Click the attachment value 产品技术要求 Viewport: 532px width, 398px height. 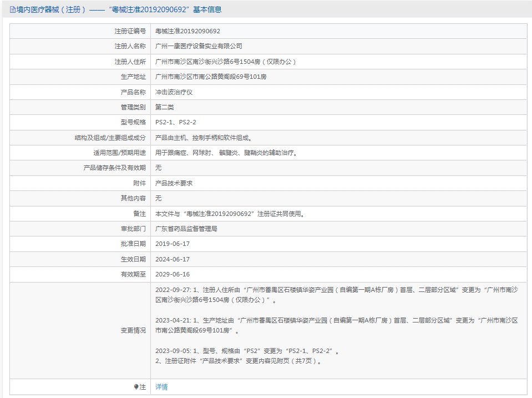174,183
